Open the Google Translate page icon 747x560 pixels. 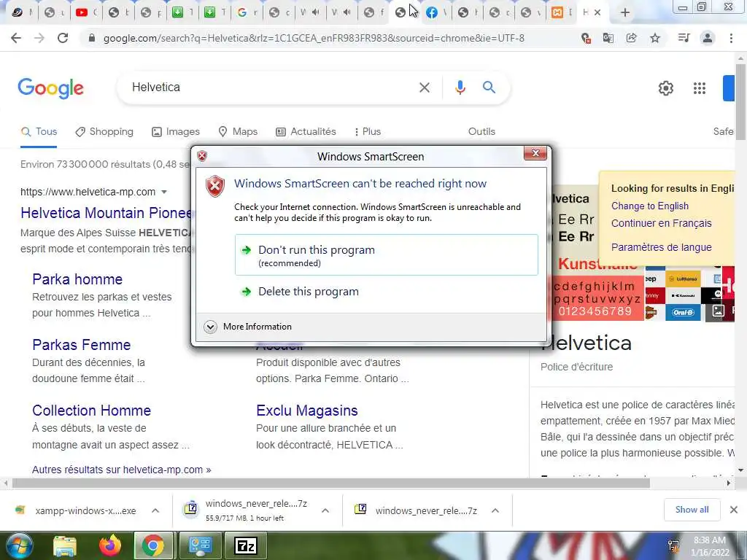[x=608, y=38]
